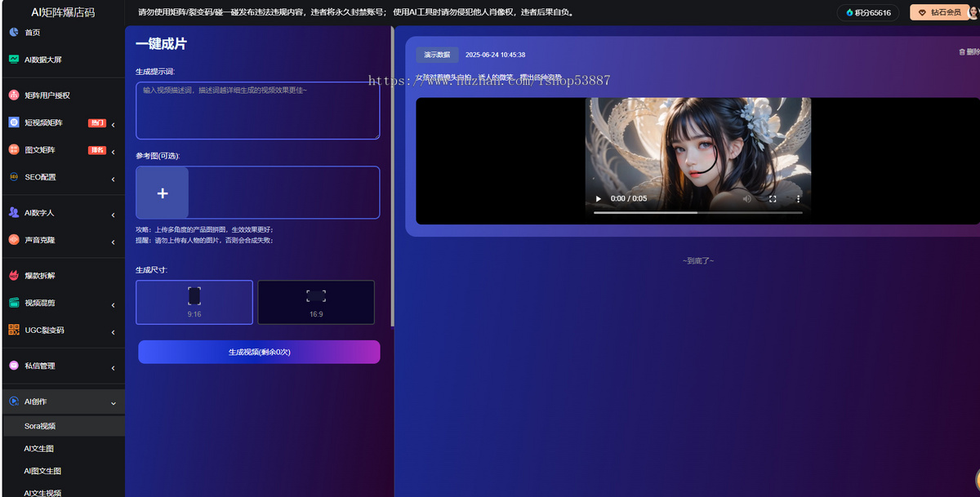Image resolution: width=980 pixels, height=497 pixels.
Task: Select the 16:9 landscape size option
Action: pos(316,302)
